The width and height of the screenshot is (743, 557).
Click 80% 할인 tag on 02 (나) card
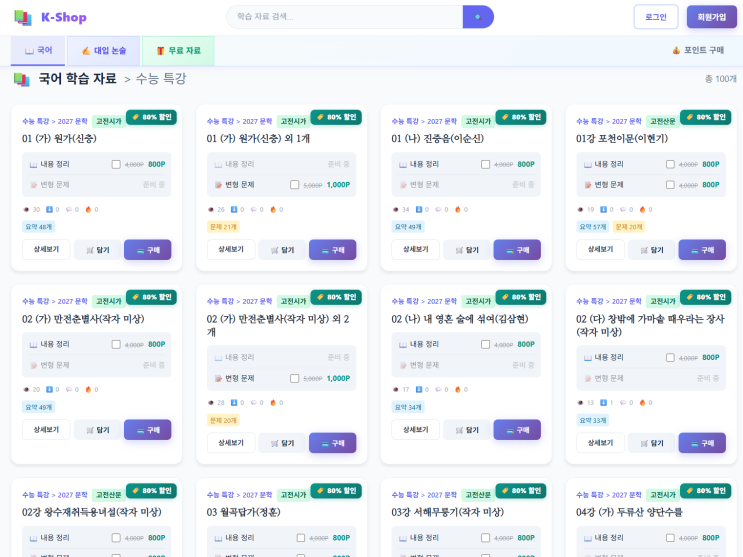pos(524,297)
